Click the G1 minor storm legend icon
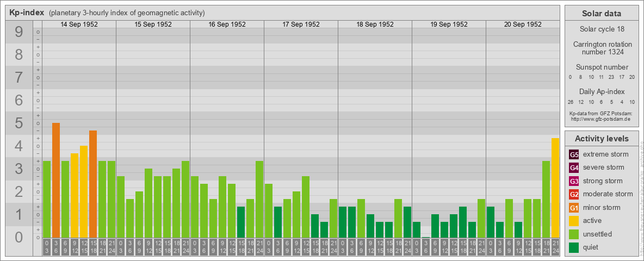The width and height of the screenshot is (644, 261). click(x=574, y=208)
